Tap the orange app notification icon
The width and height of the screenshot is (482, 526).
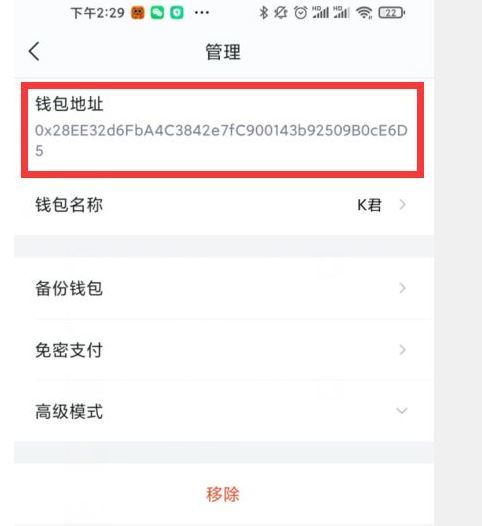[x=138, y=13]
